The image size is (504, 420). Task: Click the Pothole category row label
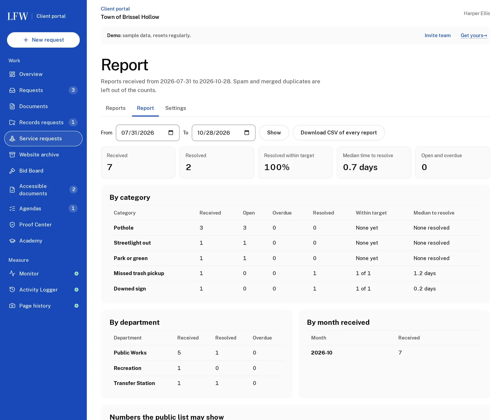pos(123,228)
